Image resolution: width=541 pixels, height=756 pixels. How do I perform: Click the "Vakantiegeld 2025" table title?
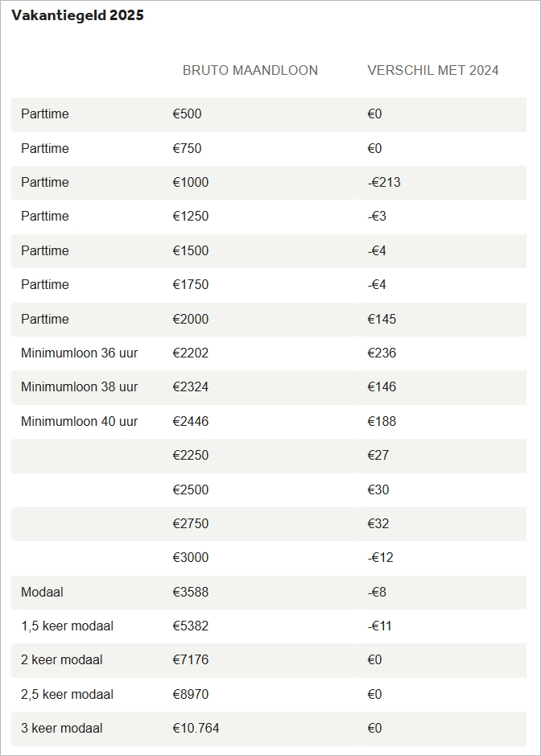coord(77,15)
